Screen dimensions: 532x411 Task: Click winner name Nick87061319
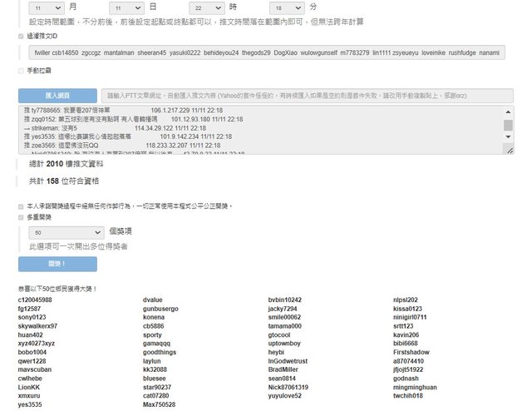click(288, 387)
